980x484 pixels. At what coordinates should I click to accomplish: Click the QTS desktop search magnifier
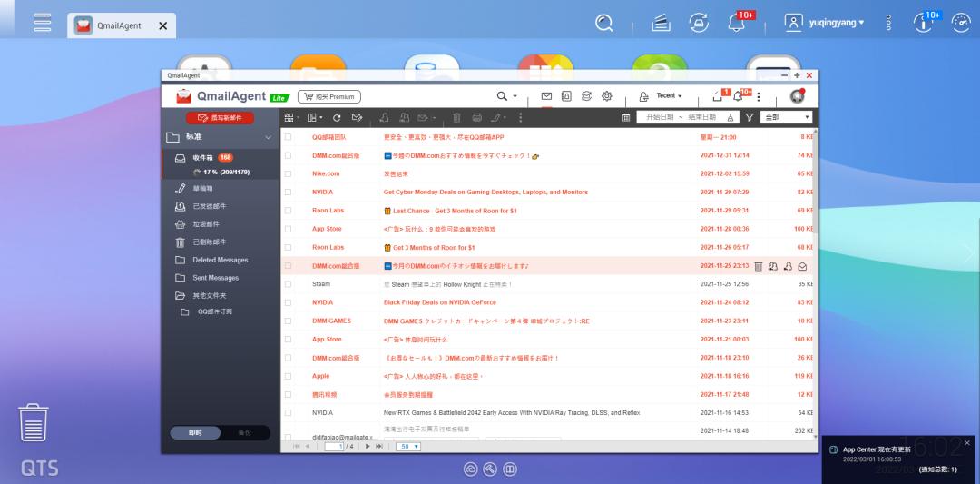point(603,23)
